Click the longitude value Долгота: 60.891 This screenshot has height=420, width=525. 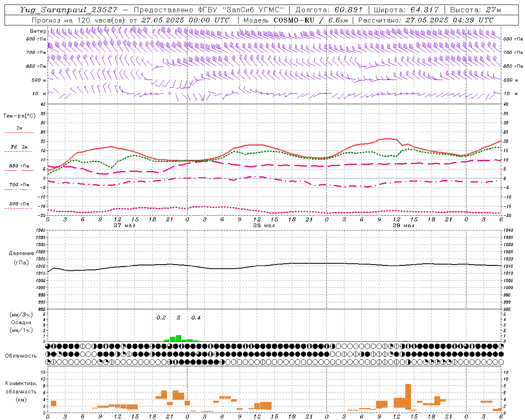[329, 10]
